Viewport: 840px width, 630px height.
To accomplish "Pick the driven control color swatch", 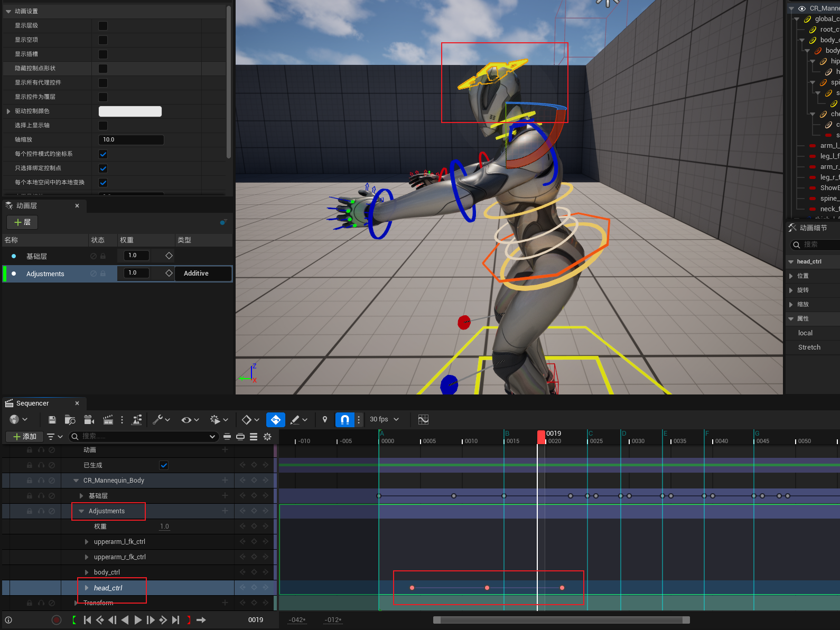I will (x=130, y=111).
